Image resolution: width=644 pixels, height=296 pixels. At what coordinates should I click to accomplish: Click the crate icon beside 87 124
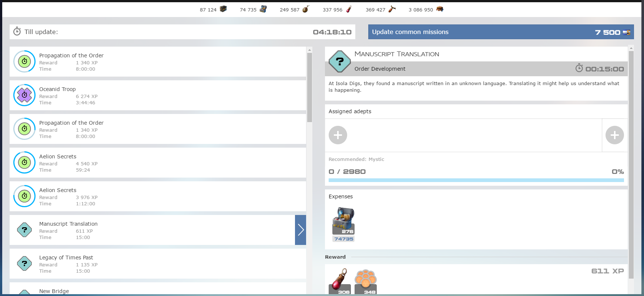point(223,9)
